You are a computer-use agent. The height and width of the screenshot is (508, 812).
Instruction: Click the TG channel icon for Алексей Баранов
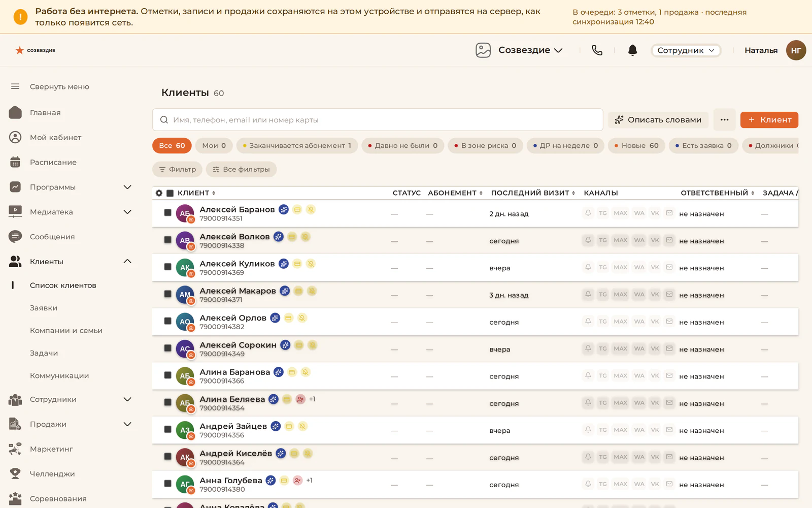[603, 213]
